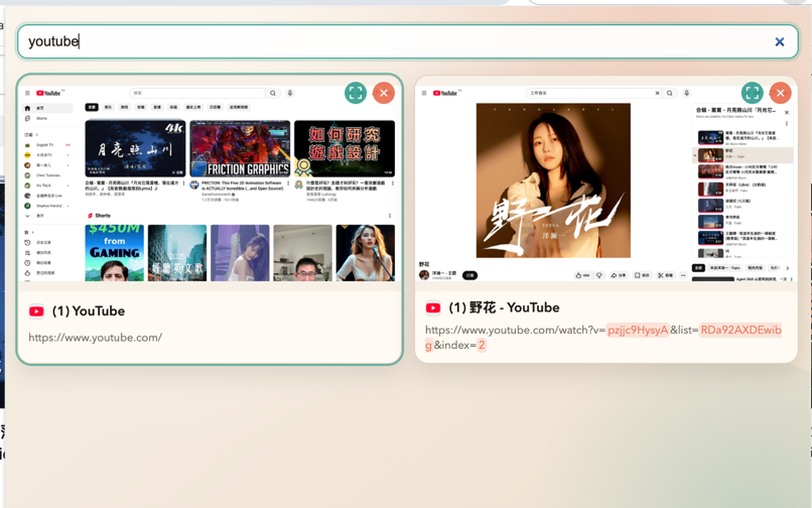Expand the YouTube home tab card with green icon
The image size is (812, 508).
pyautogui.click(x=356, y=93)
